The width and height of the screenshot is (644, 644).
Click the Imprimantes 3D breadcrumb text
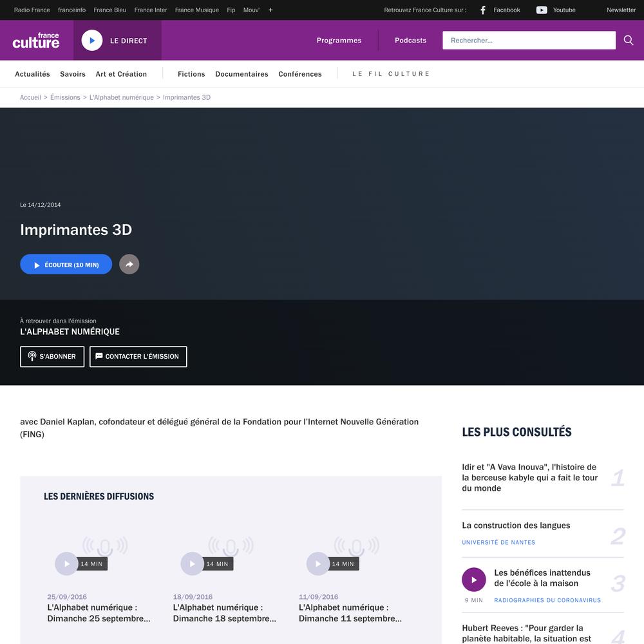187,97
